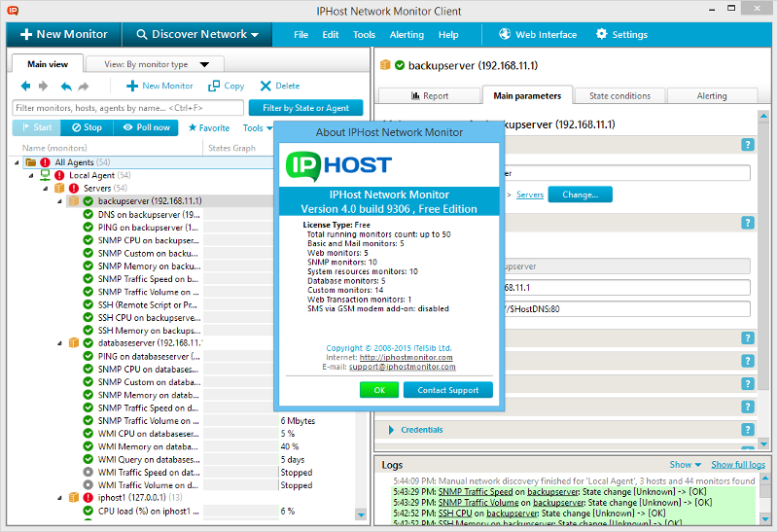Click the Web Interface globe icon
778x532 pixels.
coord(505,34)
